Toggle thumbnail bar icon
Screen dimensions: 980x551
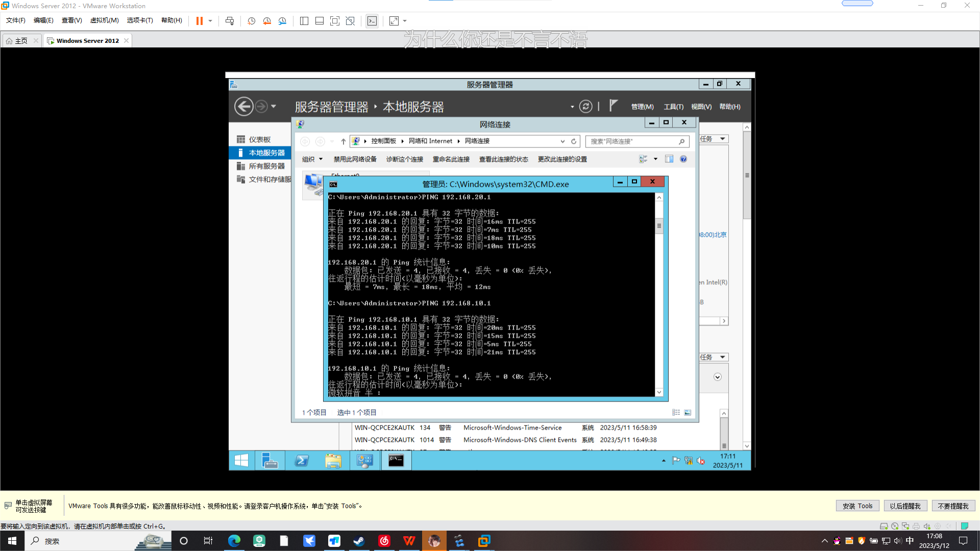(x=320, y=21)
